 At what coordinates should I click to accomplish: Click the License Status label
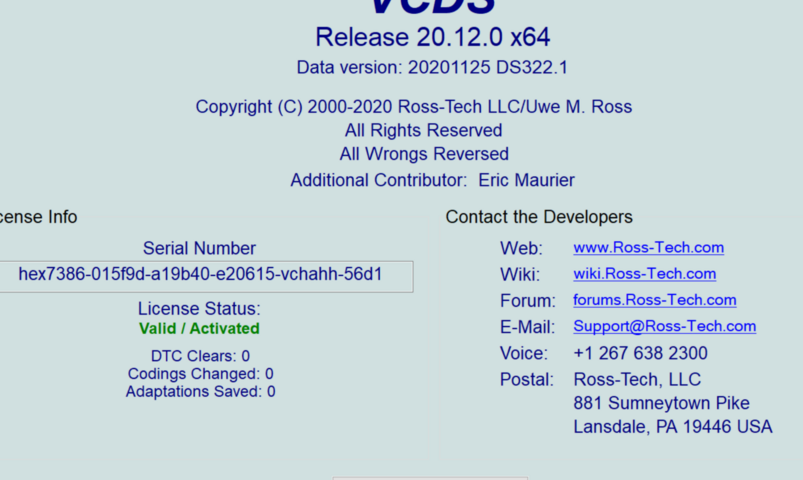199,308
